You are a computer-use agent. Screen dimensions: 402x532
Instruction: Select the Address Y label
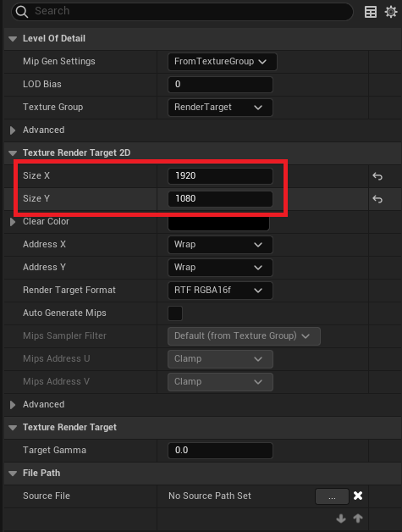44,268
